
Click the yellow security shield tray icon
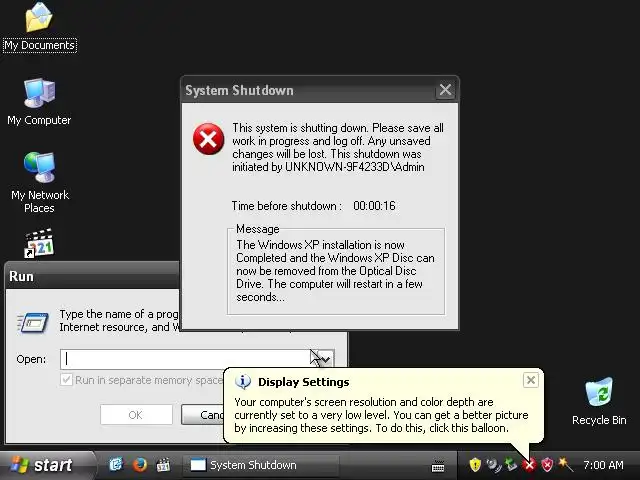pos(475,465)
